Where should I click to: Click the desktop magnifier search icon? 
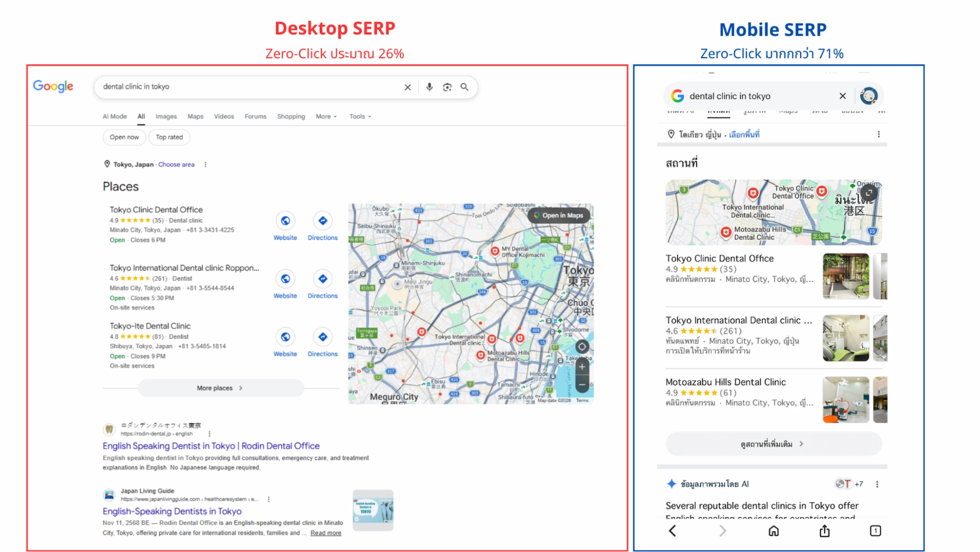(464, 87)
